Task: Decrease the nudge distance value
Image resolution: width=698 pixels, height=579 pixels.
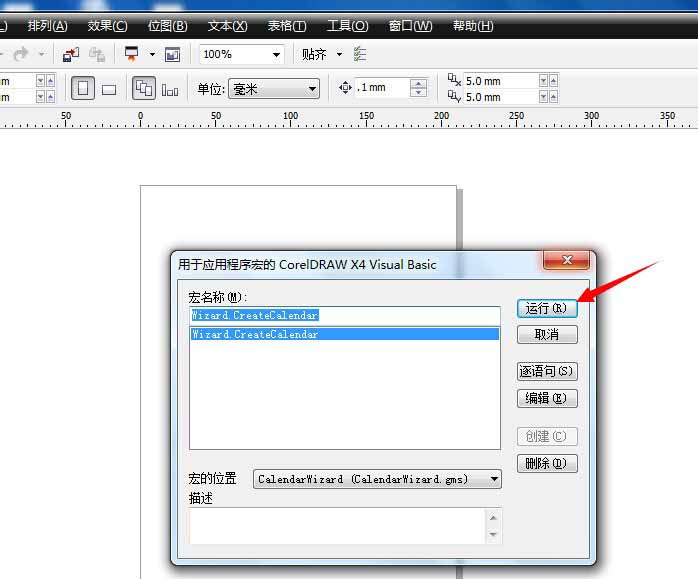Action: 418,92
